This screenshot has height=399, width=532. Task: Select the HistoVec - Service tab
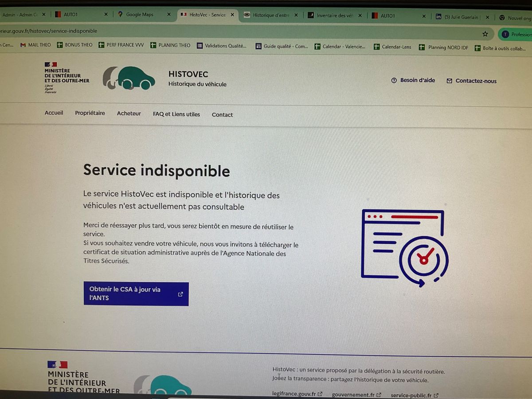(x=207, y=15)
